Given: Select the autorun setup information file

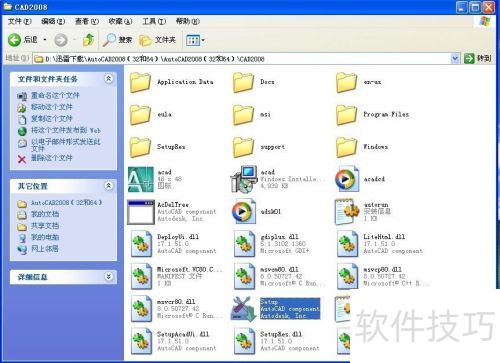Looking at the screenshot, I should (363, 212).
